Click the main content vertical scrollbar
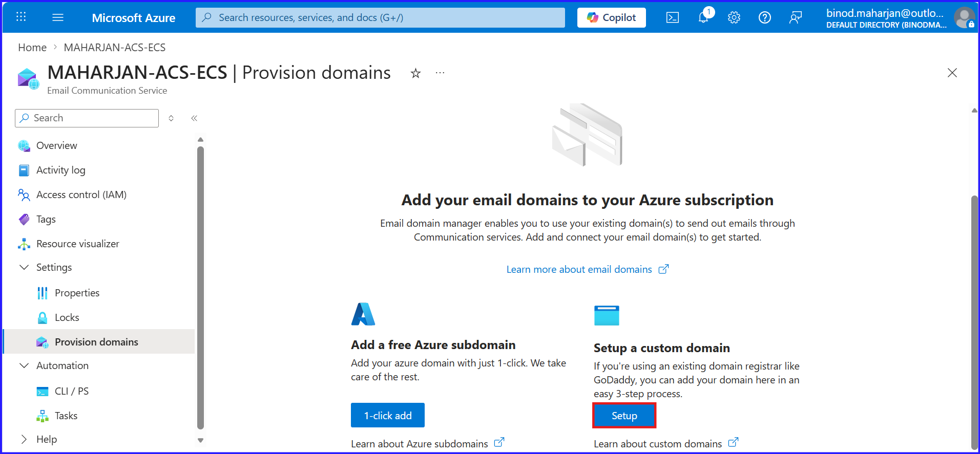 pos(974,322)
